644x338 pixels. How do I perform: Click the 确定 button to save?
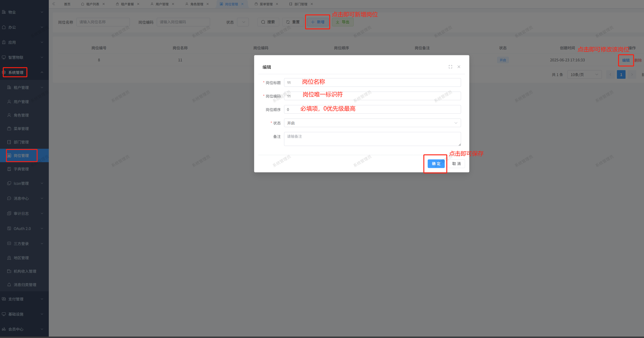pos(436,164)
